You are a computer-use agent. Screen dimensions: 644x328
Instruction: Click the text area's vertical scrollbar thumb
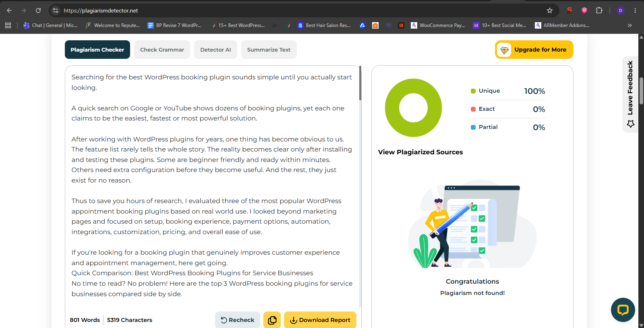360,83
